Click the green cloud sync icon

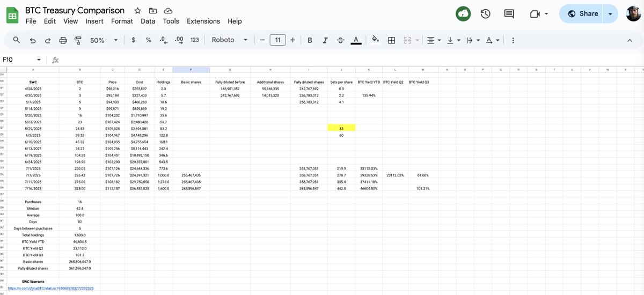[464, 14]
